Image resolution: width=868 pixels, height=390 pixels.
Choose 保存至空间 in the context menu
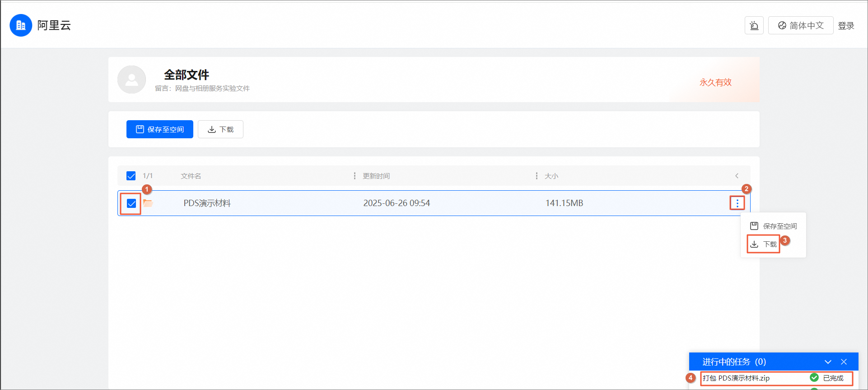(x=773, y=226)
